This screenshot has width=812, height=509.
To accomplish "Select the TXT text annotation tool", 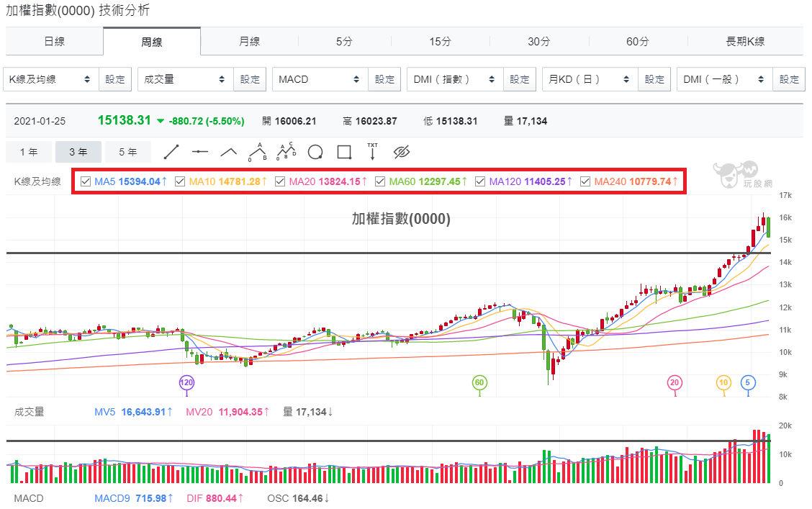I will (372, 151).
